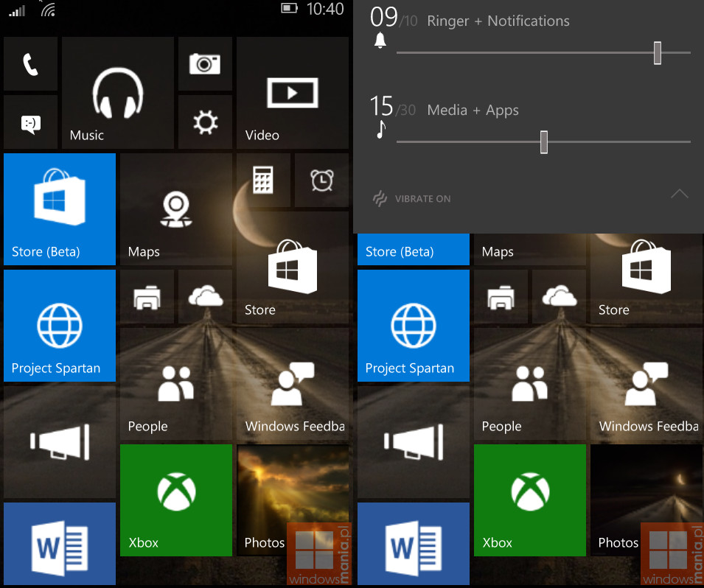
Task: Open the Word tile in right screen
Action: [414, 544]
